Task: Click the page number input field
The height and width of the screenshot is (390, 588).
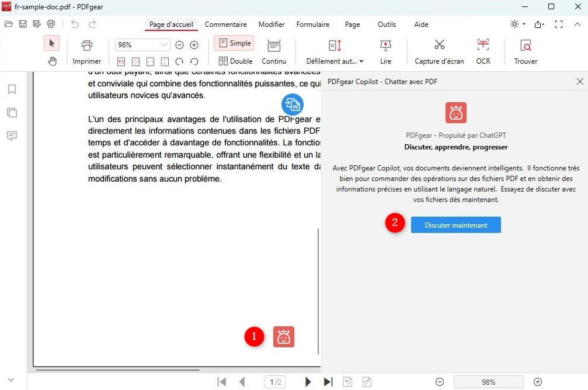Action: tap(275, 382)
